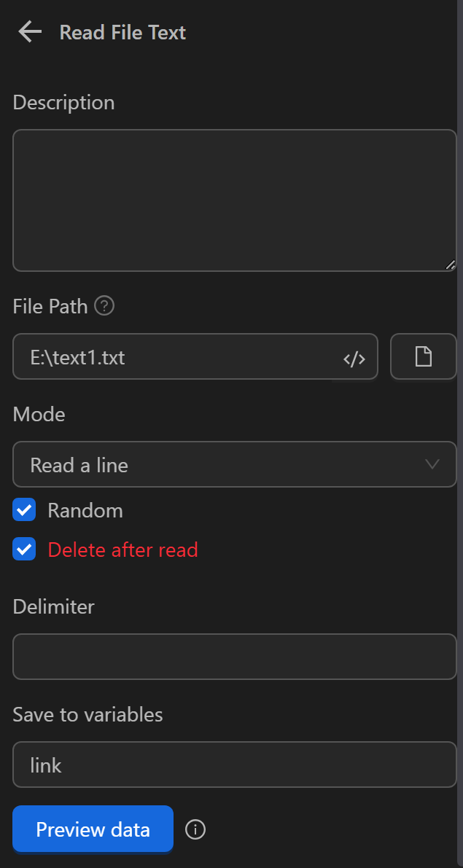Click the code brackets icon in File Path
This screenshot has width=463, height=868.
pyautogui.click(x=354, y=359)
